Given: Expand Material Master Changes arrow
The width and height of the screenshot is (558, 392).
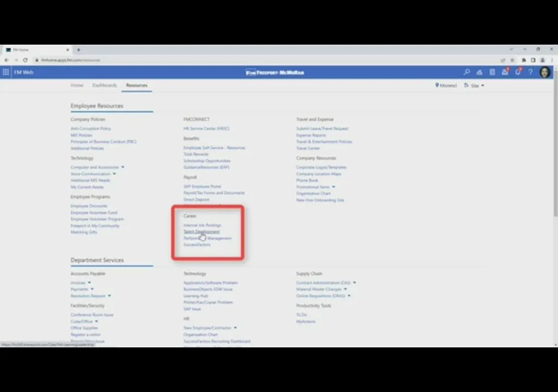Looking at the screenshot, I should [x=345, y=289].
